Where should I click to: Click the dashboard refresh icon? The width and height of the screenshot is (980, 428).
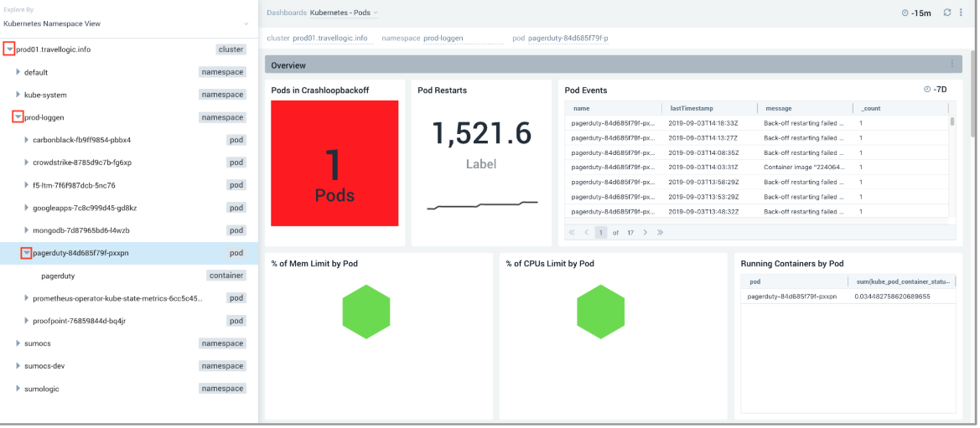[947, 13]
